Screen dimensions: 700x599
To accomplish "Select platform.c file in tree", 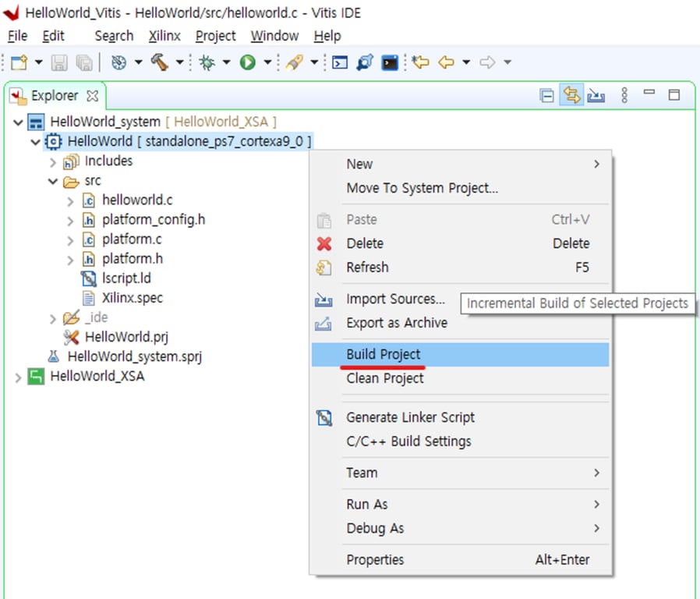I will (x=132, y=239).
